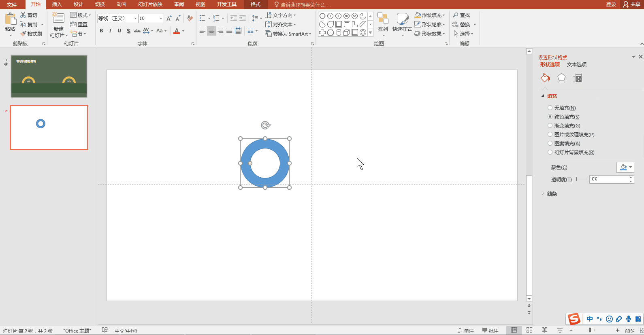Toggle underline formatting

[x=119, y=31]
